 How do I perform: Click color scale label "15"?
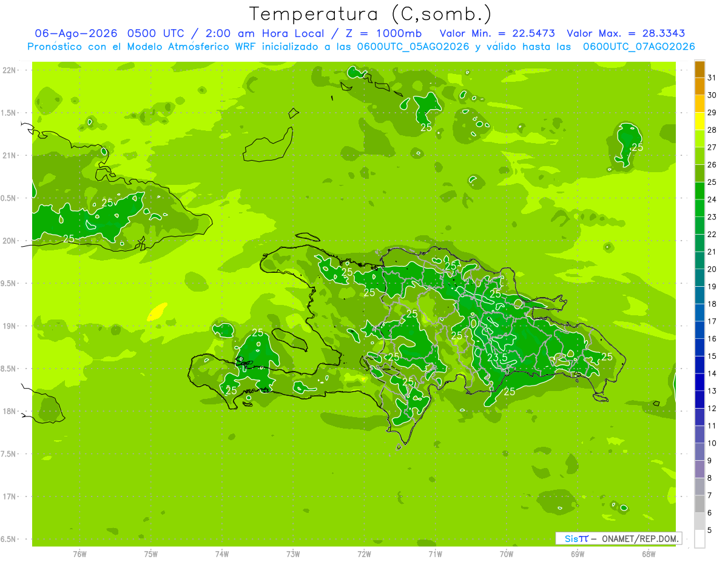pos(712,356)
